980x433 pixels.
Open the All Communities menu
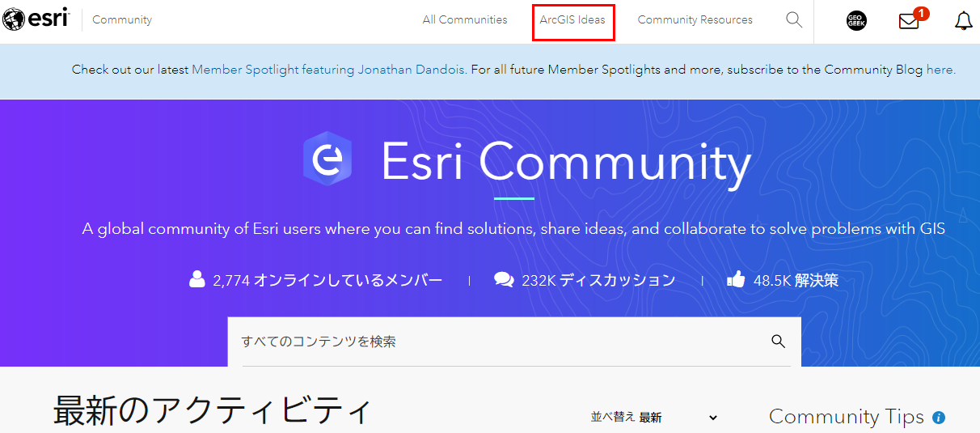[x=465, y=19]
